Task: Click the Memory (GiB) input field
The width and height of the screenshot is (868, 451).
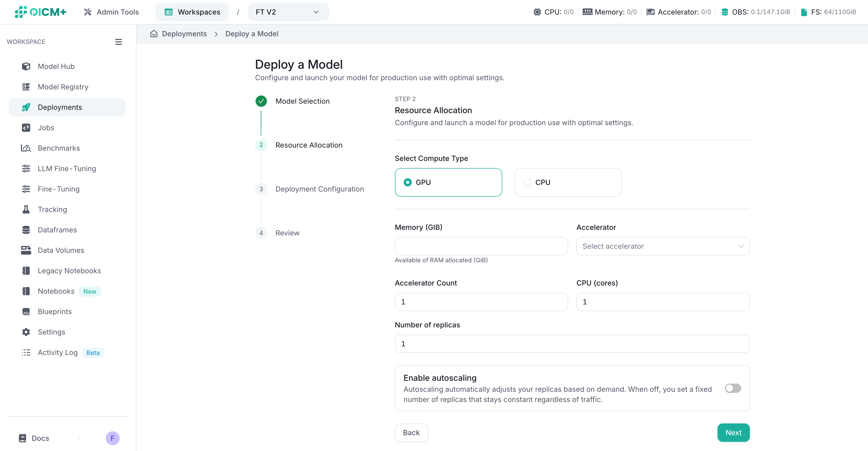Action: pos(481,246)
